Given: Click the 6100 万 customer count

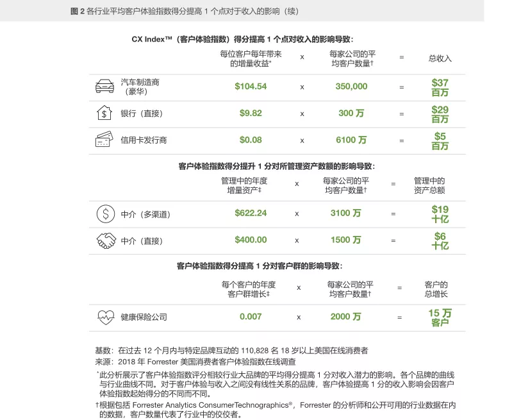Looking at the screenshot, I should (351, 140).
